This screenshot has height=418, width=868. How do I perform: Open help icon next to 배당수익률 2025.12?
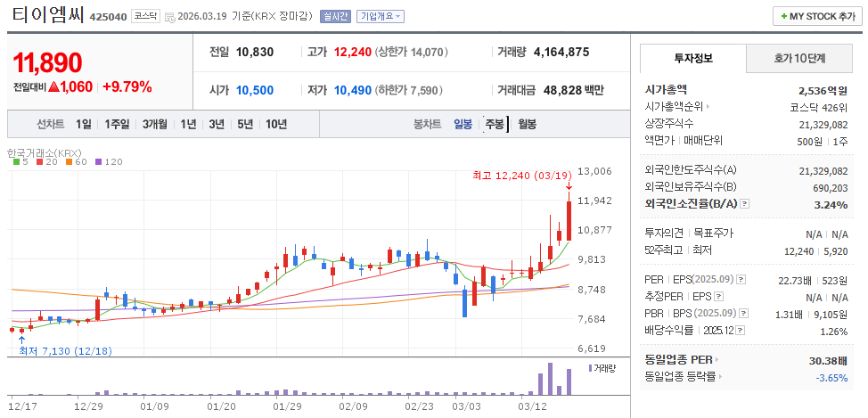[741, 331]
